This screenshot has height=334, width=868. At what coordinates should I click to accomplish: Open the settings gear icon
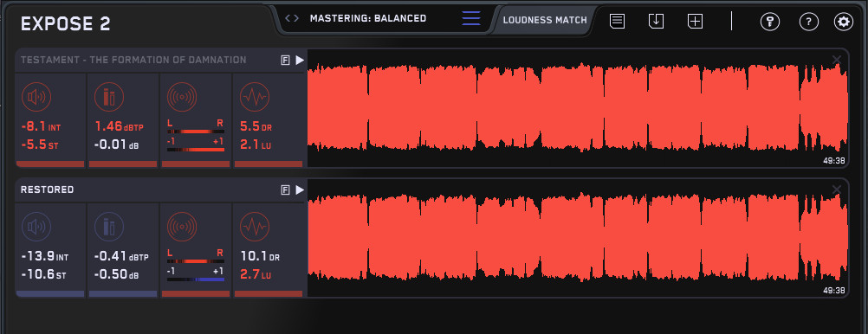pyautogui.click(x=844, y=22)
